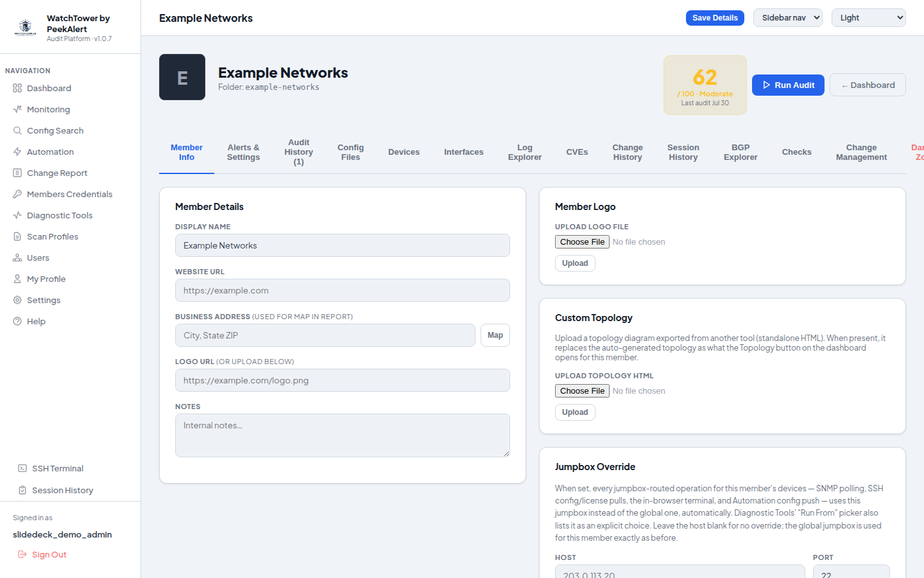This screenshot has height=578, width=924.
Task: Open the Audit History (1) tab
Action: pos(298,152)
